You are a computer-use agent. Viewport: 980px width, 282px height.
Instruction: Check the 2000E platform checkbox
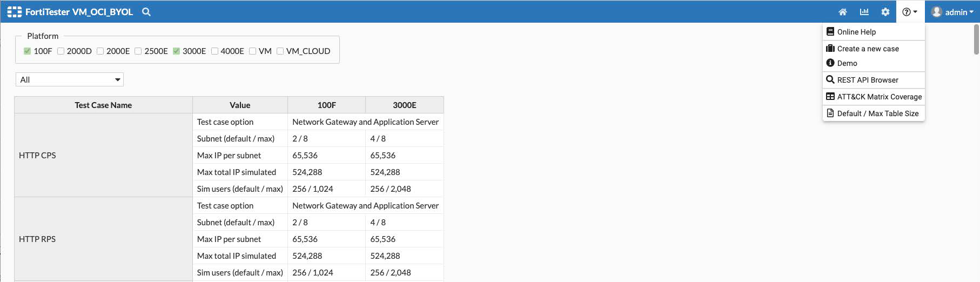click(x=100, y=51)
